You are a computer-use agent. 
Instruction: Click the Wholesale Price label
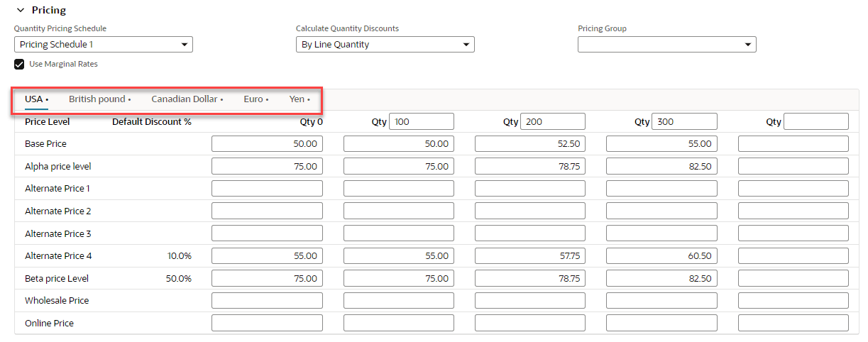coord(57,301)
